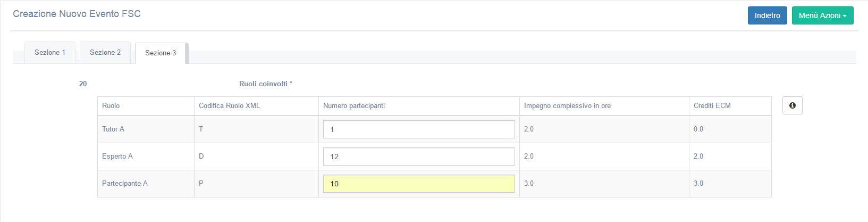868x222 pixels.
Task: Click the Impegno complessivo in ore header
Action: click(567, 106)
